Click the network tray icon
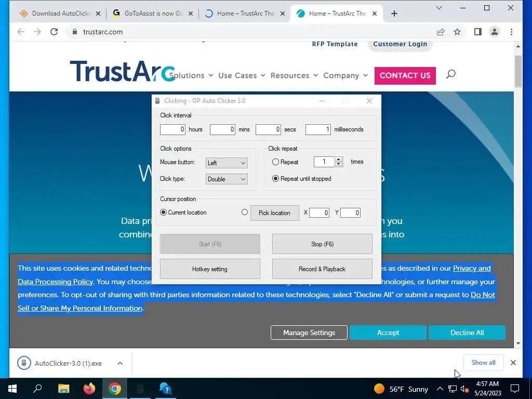 pyautogui.click(x=453, y=389)
